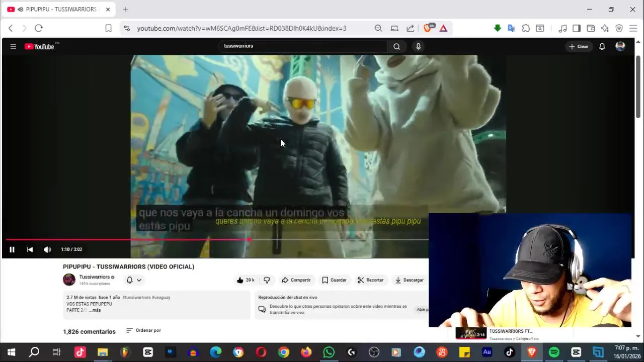This screenshot has height=362, width=644.
Task: Open the Tussiwarriors channel avatar
Action: pyautogui.click(x=69, y=280)
